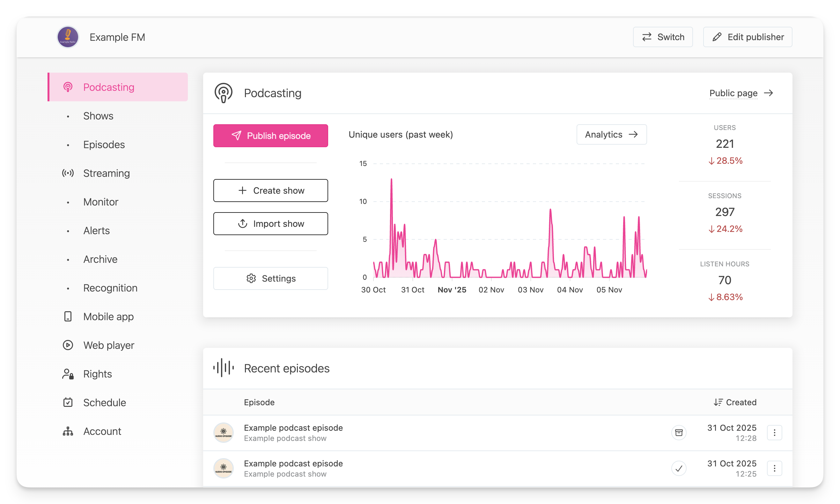
Task: Open the Schedule sidebar item
Action: coord(104,402)
